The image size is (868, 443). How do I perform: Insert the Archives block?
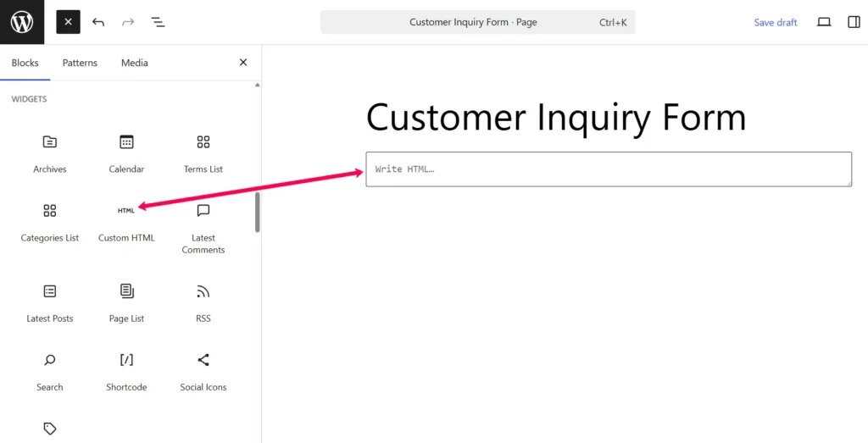pos(50,152)
